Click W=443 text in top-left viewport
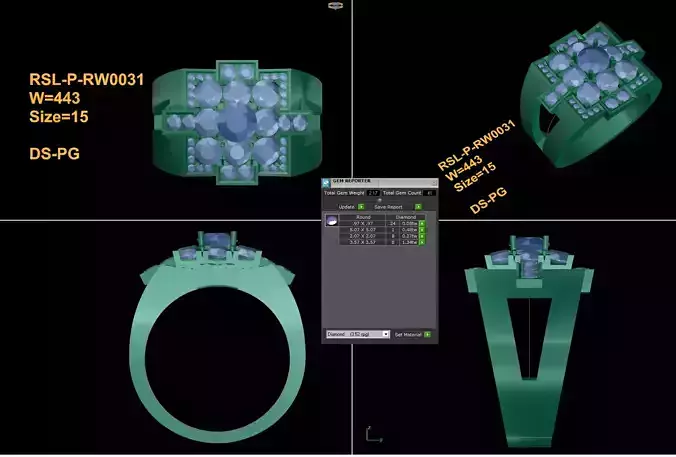The width and height of the screenshot is (676, 457). pyautogui.click(x=55, y=98)
